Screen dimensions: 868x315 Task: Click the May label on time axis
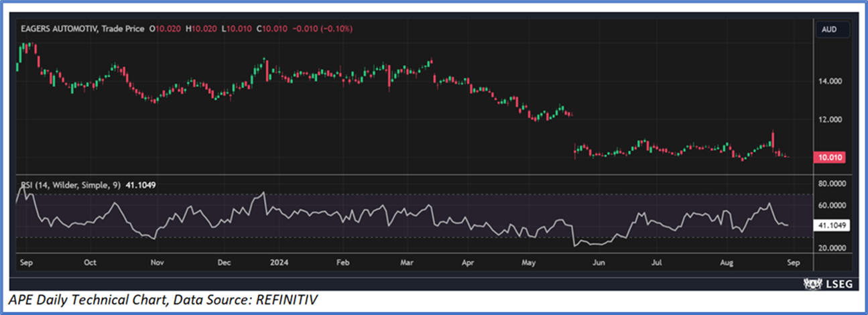click(x=530, y=263)
